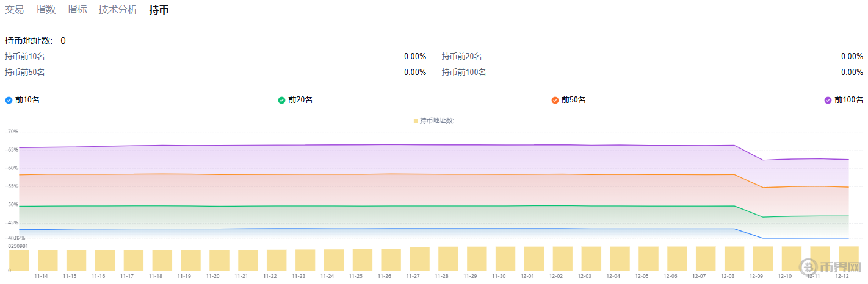The height and width of the screenshot is (284, 868).
Task: Uncheck the blue 前10名 series checkbox
Action: (9, 100)
